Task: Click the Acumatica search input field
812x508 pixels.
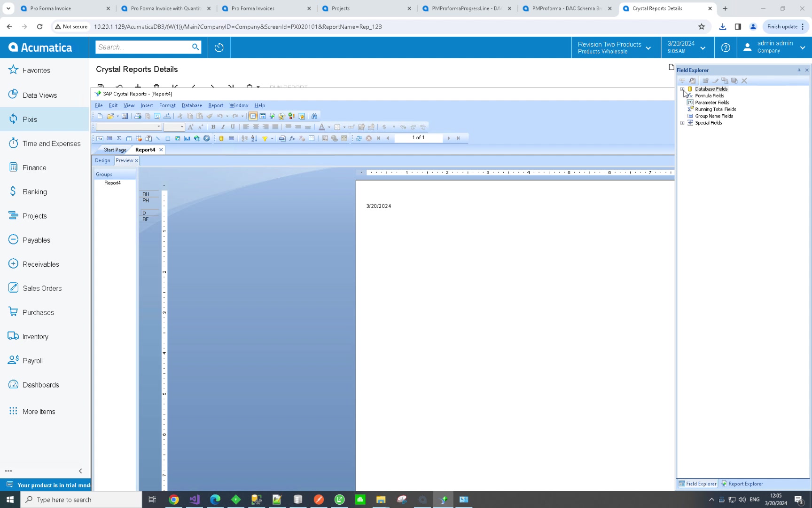Action: pyautogui.click(x=143, y=47)
